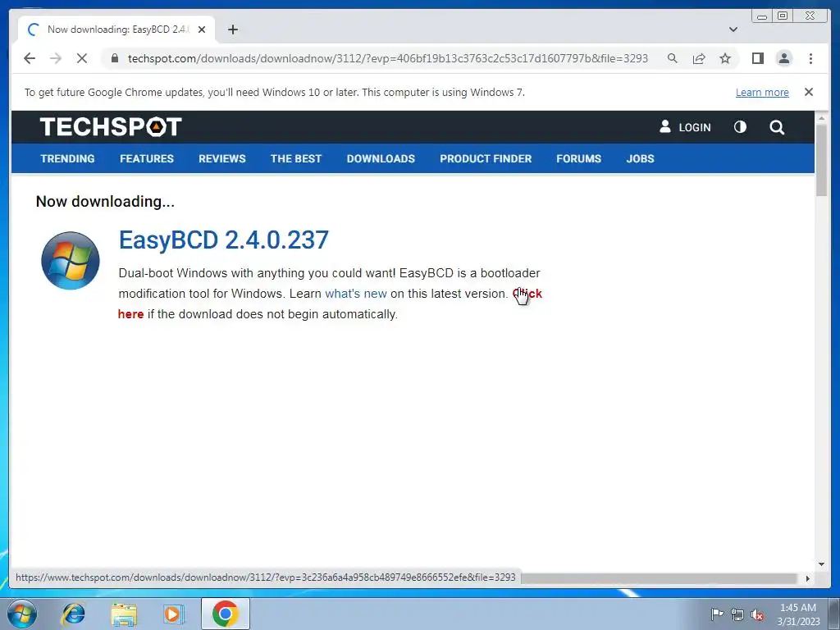The width and height of the screenshot is (840, 630).
Task: Close the EasyBCD download tab
Action: (x=202, y=30)
